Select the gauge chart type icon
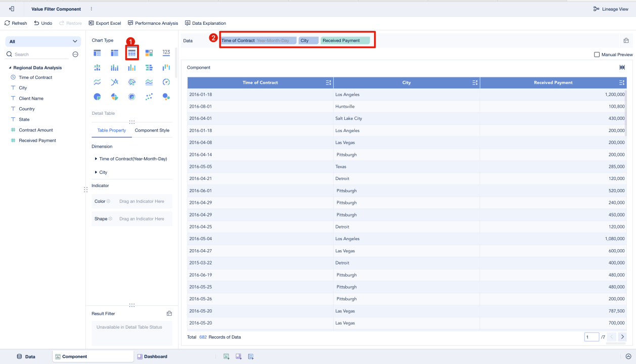Image resolution: width=636 pixels, height=364 pixels. [x=166, y=82]
